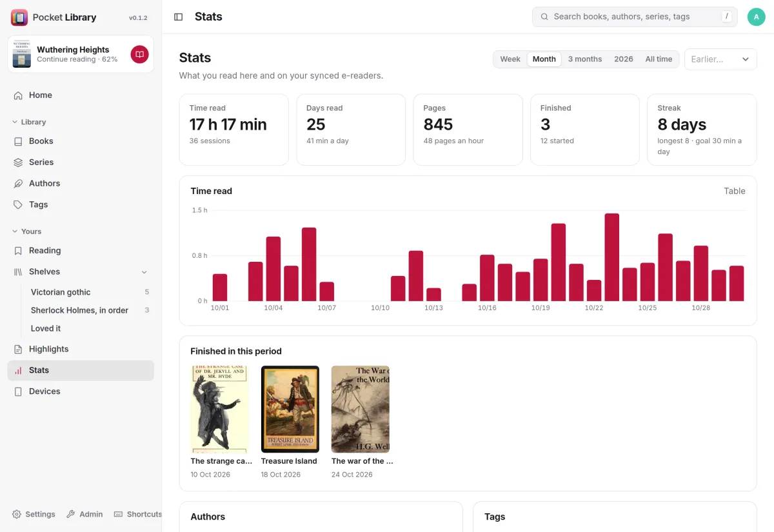Image resolution: width=774 pixels, height=532 pixels.
Task: Click the Highlights document icon
Action: click(x=18, y=350)
